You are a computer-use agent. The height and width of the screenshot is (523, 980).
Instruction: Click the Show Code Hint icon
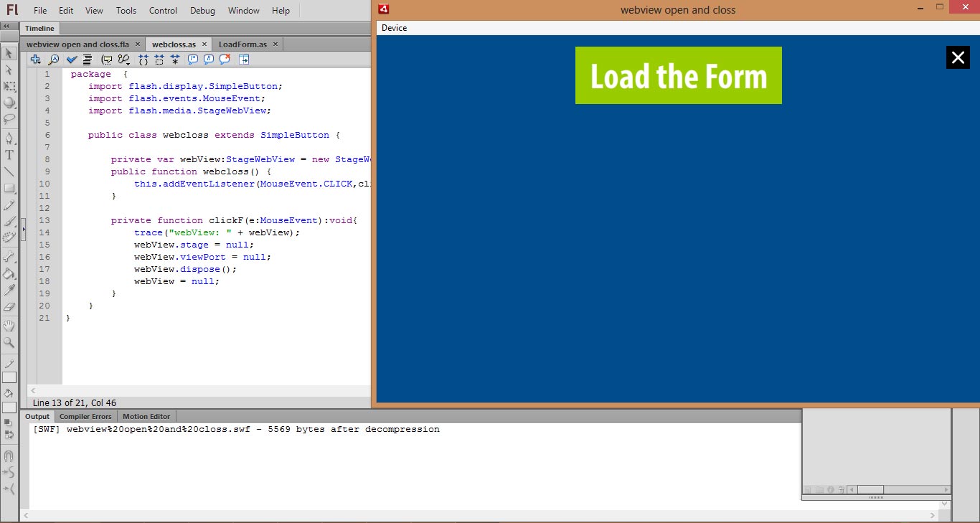(106, 60)
